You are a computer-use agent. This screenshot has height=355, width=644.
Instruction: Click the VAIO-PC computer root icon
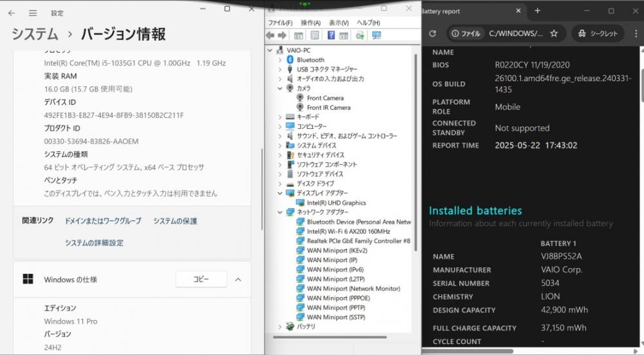[x=280, y=50]
